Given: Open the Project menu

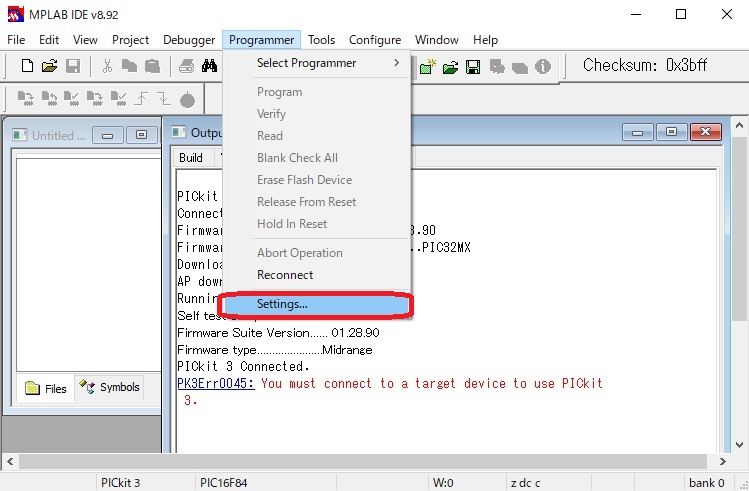Looking at the screenshot, I should coord(130,40).
